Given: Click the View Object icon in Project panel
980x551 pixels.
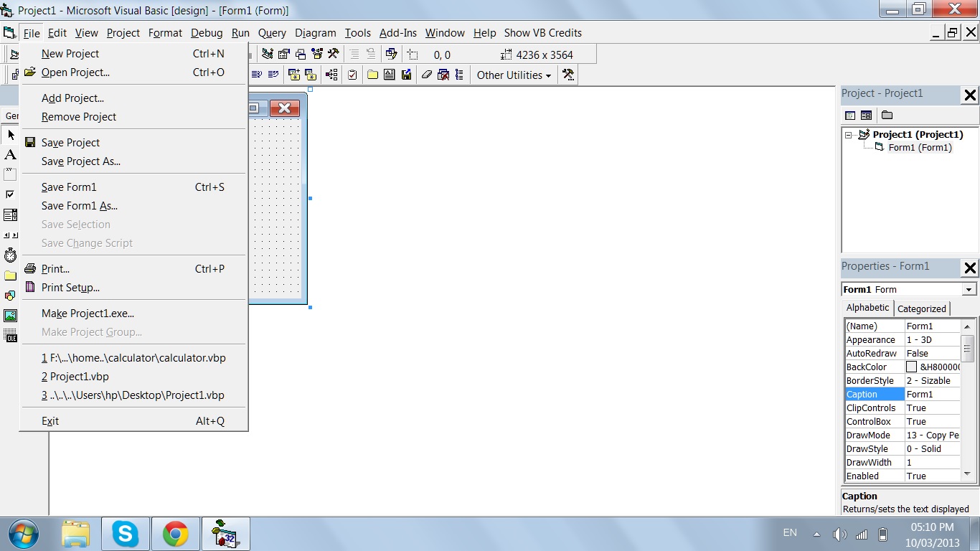Looking at the screenshot, I should [867, 116].
